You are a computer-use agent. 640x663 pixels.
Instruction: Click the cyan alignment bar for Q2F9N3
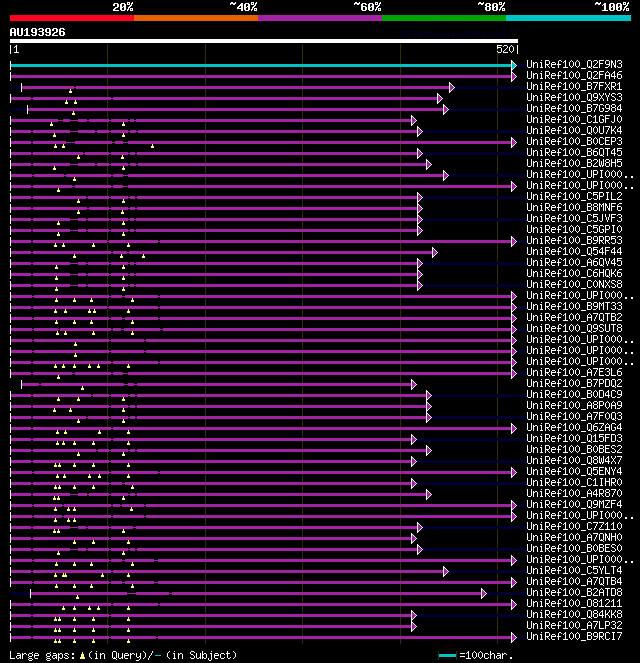tap(261, 65)
